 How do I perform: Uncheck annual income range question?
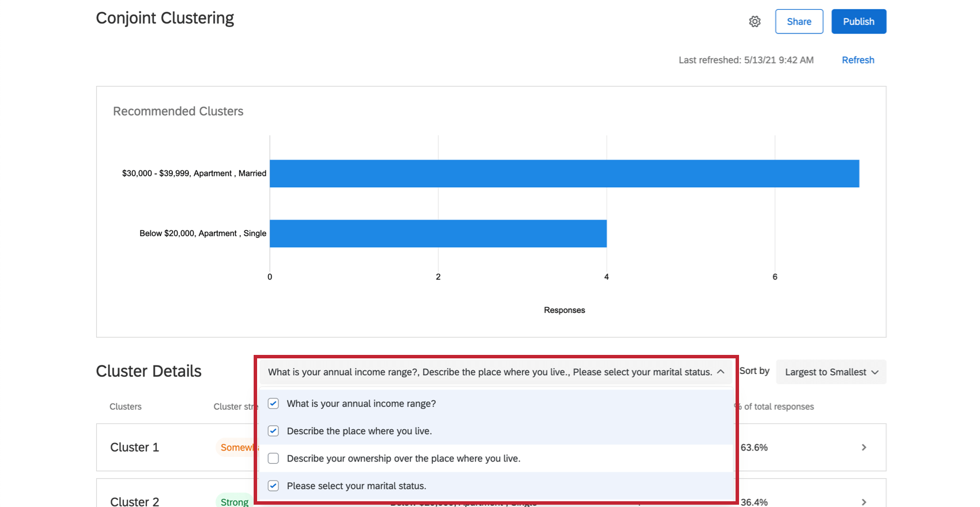(x=273, y=403)
